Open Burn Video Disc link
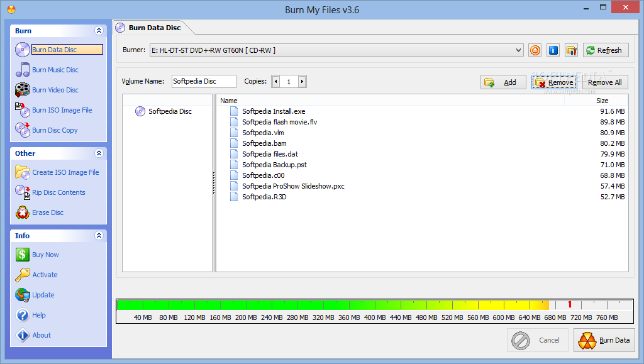 pyautogui.click(x=55, y=90)
